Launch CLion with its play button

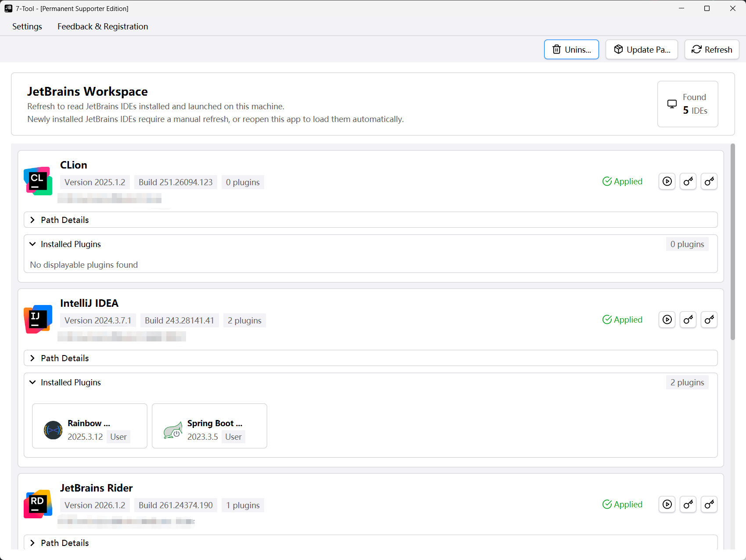tap(667, 181)
